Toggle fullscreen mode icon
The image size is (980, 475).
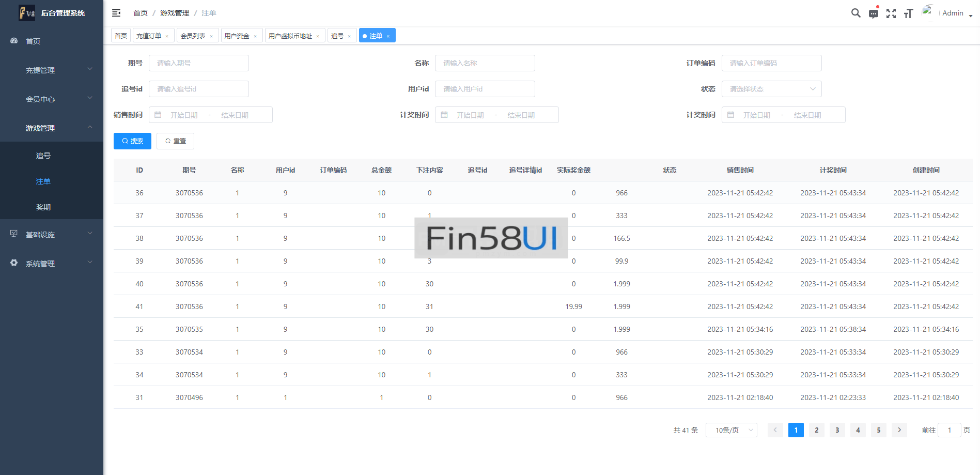point(891,13)
